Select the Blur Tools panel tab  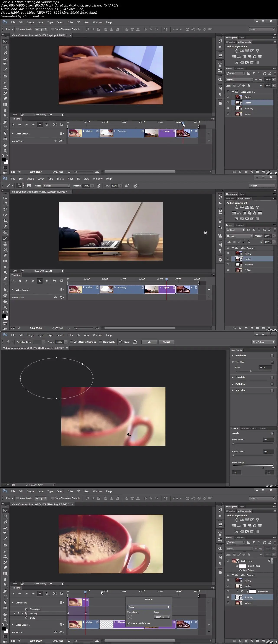pyautogui.click(x=237, y=350)
